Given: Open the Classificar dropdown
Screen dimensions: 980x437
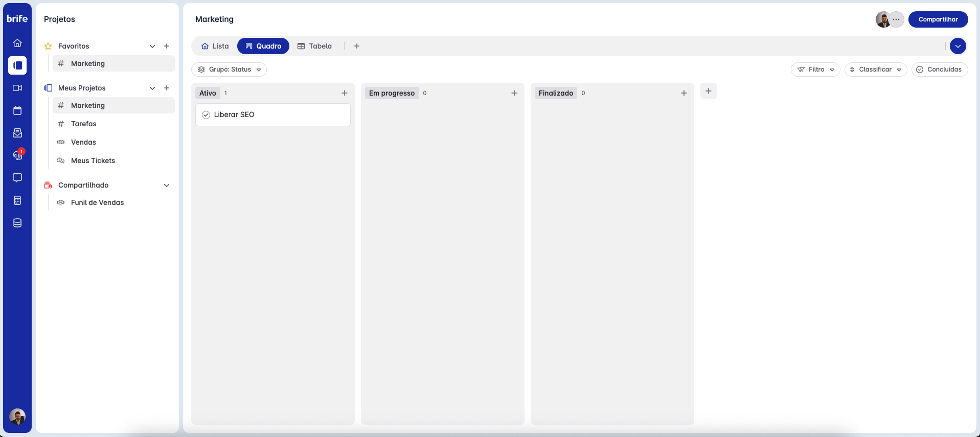Looking at the screenshot, I should click(876, 70).
